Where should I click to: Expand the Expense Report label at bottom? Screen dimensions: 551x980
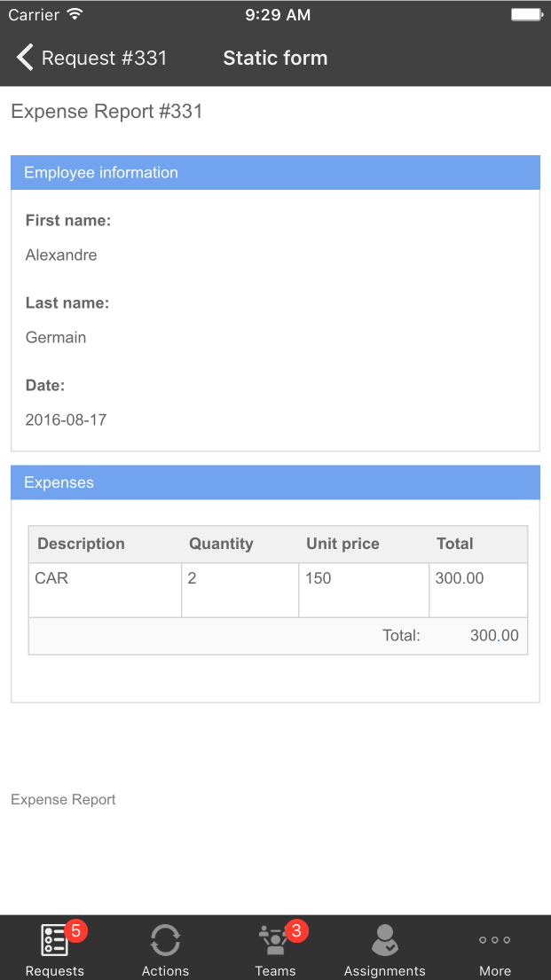(62, 799)
